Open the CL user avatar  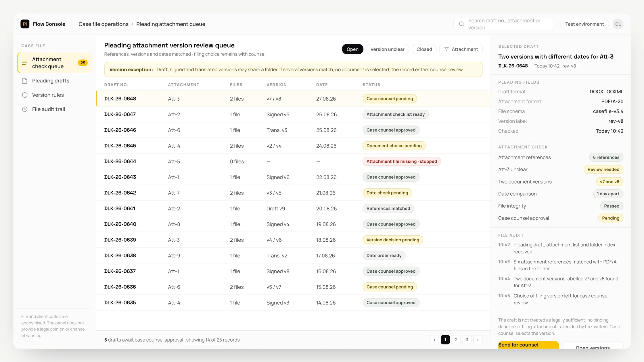click(618, 24)
